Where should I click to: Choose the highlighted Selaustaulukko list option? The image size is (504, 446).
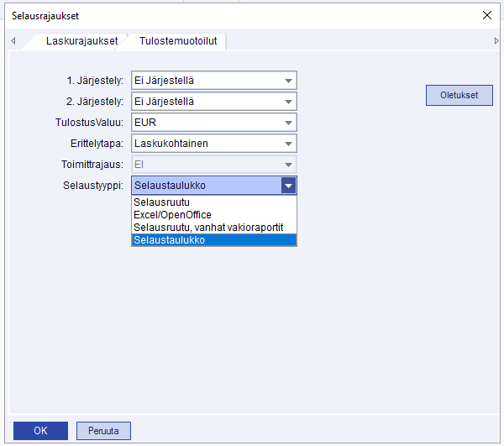168,240
